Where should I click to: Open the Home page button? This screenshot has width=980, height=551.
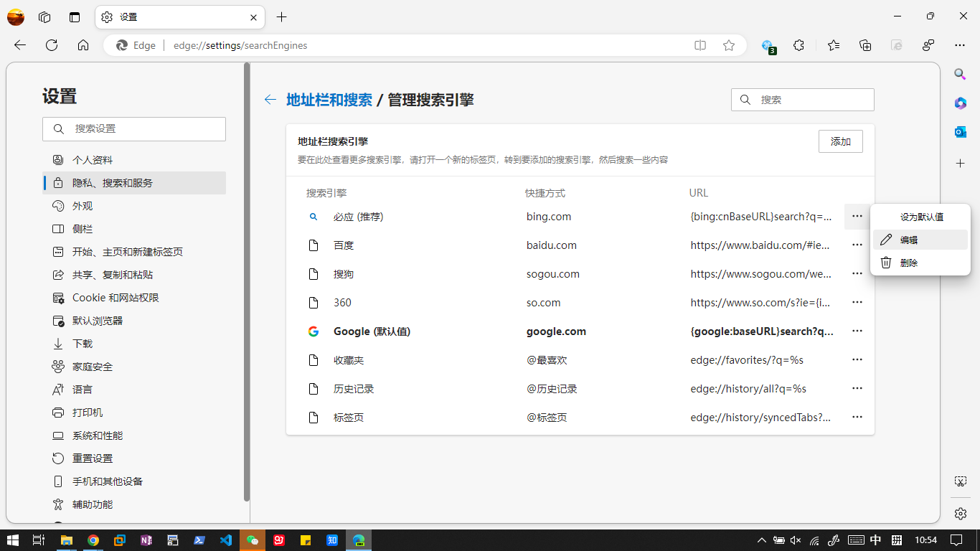pos(83,45)
